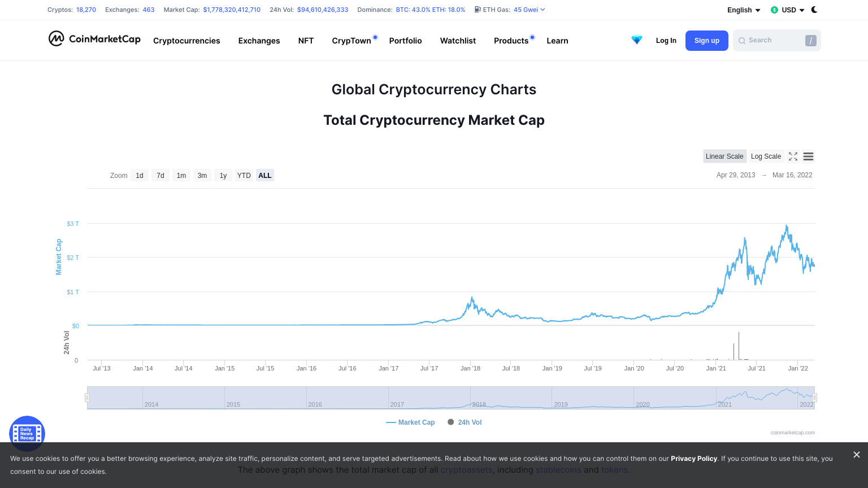Image resolution: width=868 pixels, height=488 pixels.
Task: Toggle dark mode moon icon
Action: (x=814, y=10)
